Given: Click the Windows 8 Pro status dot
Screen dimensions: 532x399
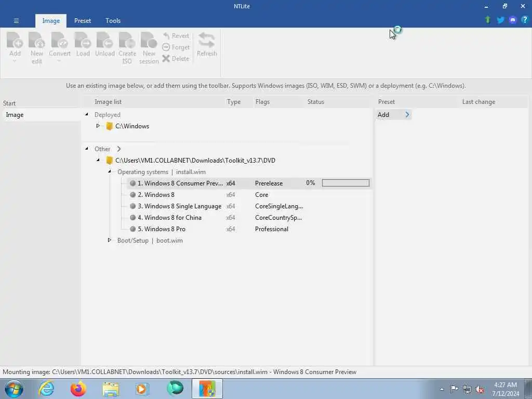Looking at the screenshot, I should [x=132, y=229].
